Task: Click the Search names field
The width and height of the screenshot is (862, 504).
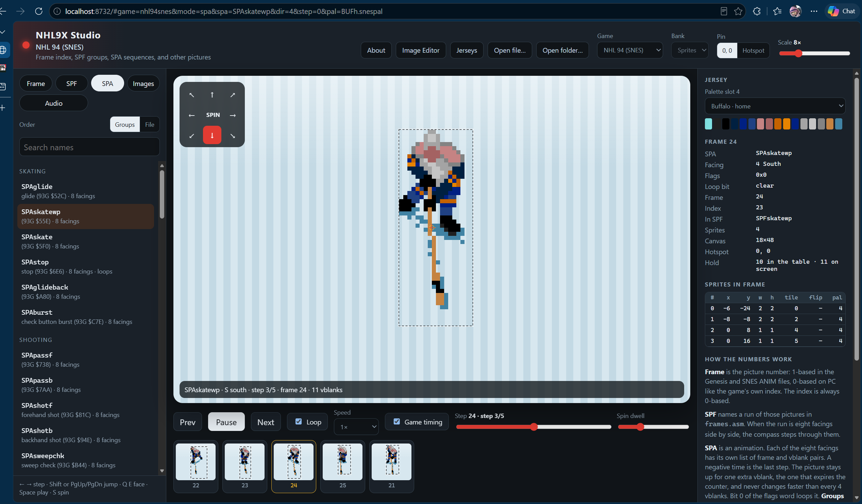Action: (89, 147)
